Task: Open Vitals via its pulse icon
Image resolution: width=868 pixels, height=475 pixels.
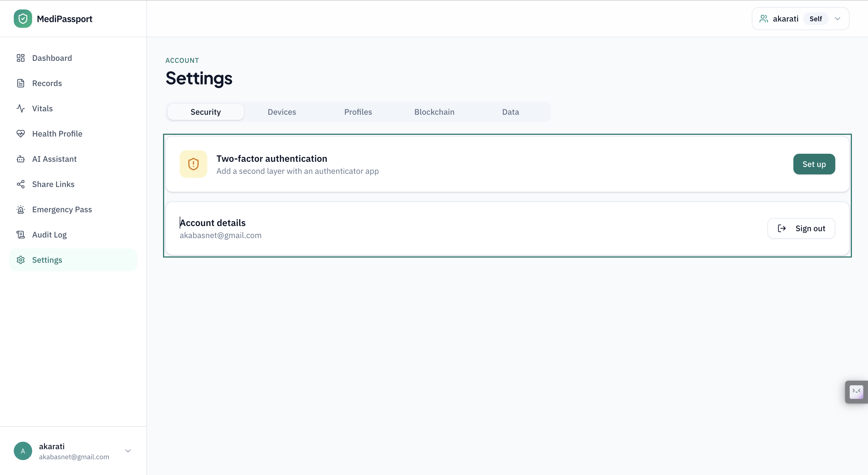Action: pos(21,108)
